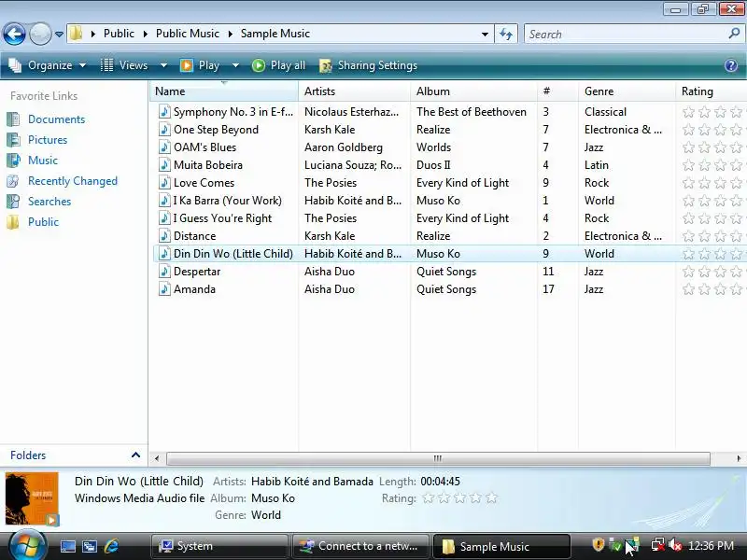
Task: Open the recent pages dropdown arrow
Action: coord(59,35)
